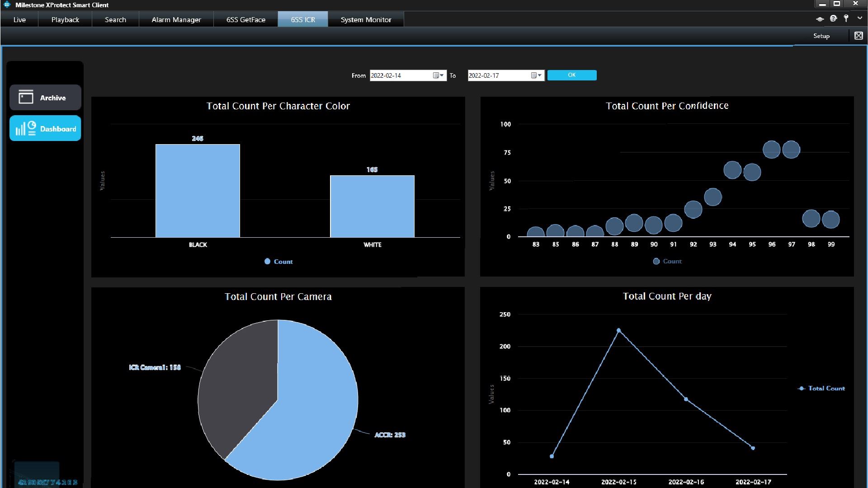Click the 'ACCR: 253' pie label
The image size is (868, 488).
point(390,435)
